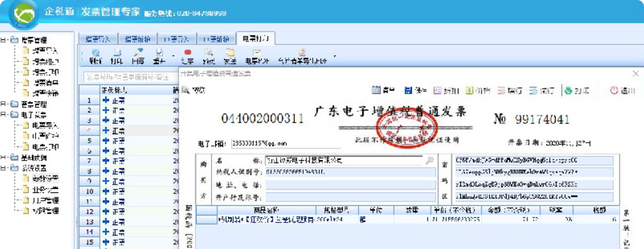
Task: Switch to the second tab 纸票维护
Action: pos(137,39)
